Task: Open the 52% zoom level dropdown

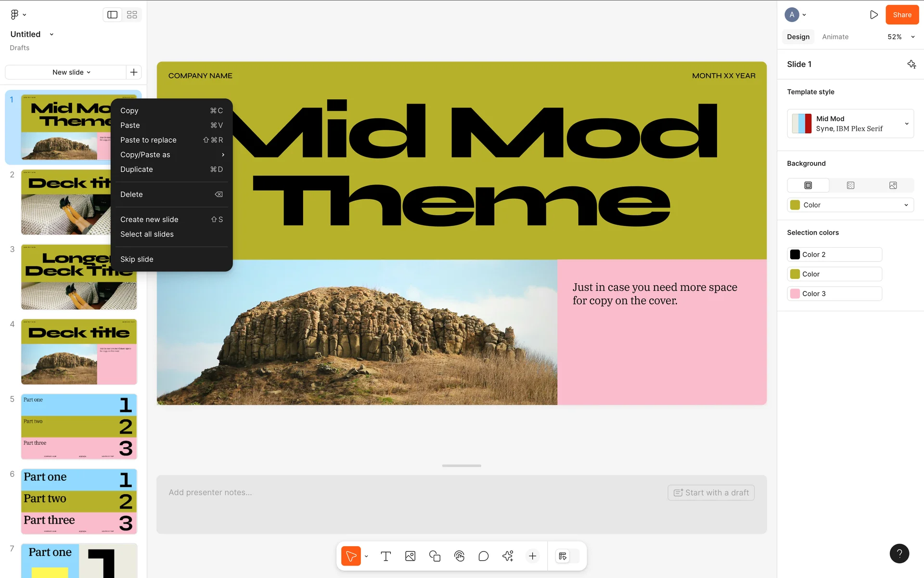Action: point(900,37)
